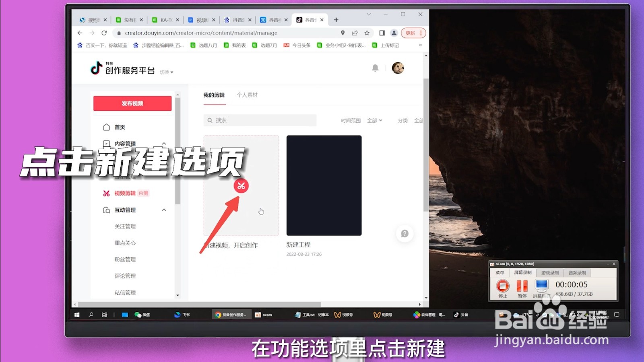Open 关注管理 in the sidebar

(125, 226)
